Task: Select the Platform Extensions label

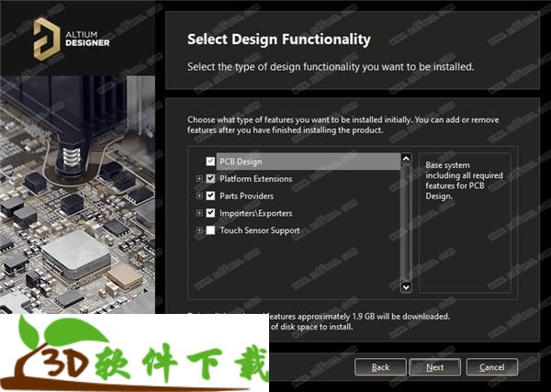Action: (256, 179)
